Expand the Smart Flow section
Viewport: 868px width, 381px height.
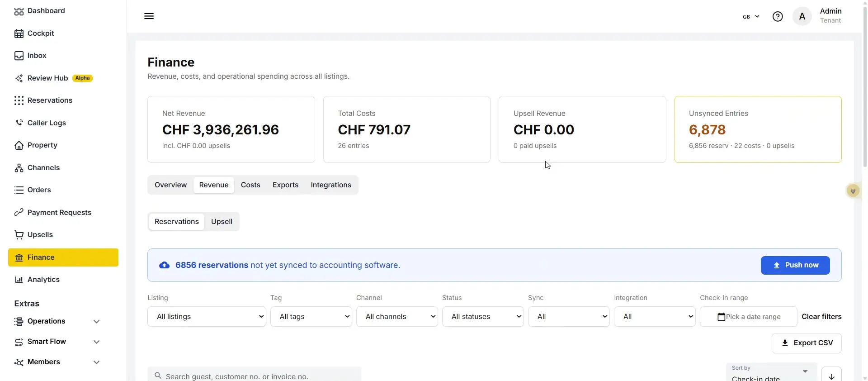click(57, 342)
